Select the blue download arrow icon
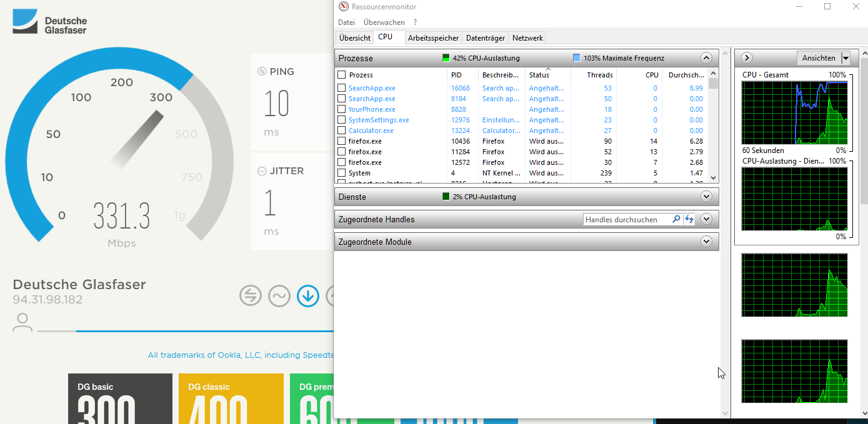This screenshot has width=868, height=424. pyautogui.click(x=308, y=295)
